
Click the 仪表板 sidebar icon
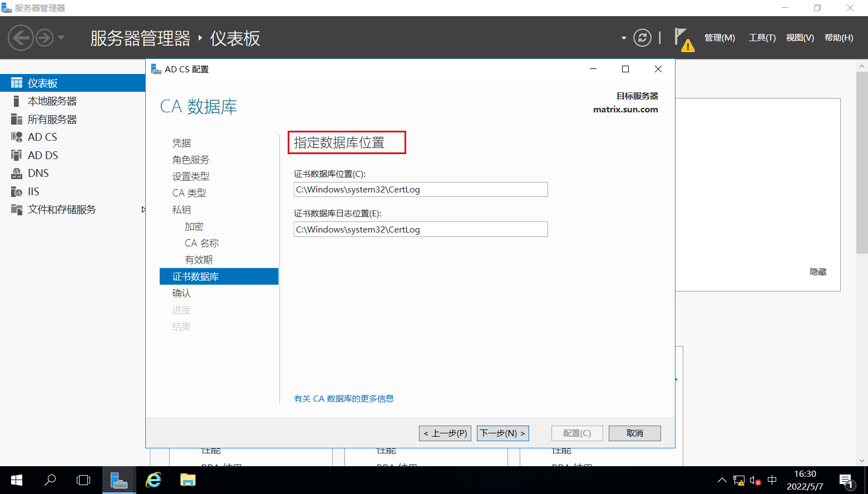click(17, 83)
